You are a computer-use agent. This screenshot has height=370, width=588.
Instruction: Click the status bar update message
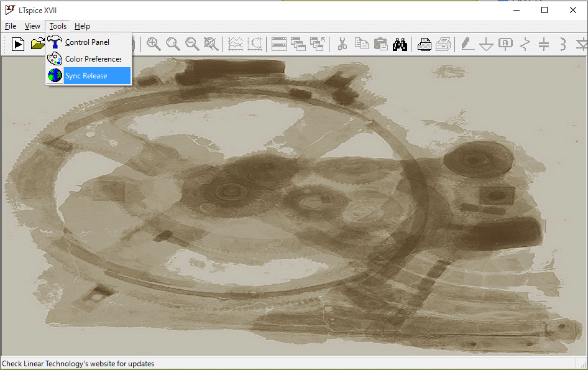78,364
